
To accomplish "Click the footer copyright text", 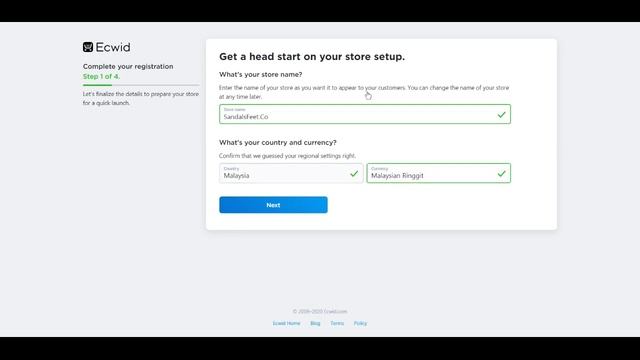I will point(320,311).
